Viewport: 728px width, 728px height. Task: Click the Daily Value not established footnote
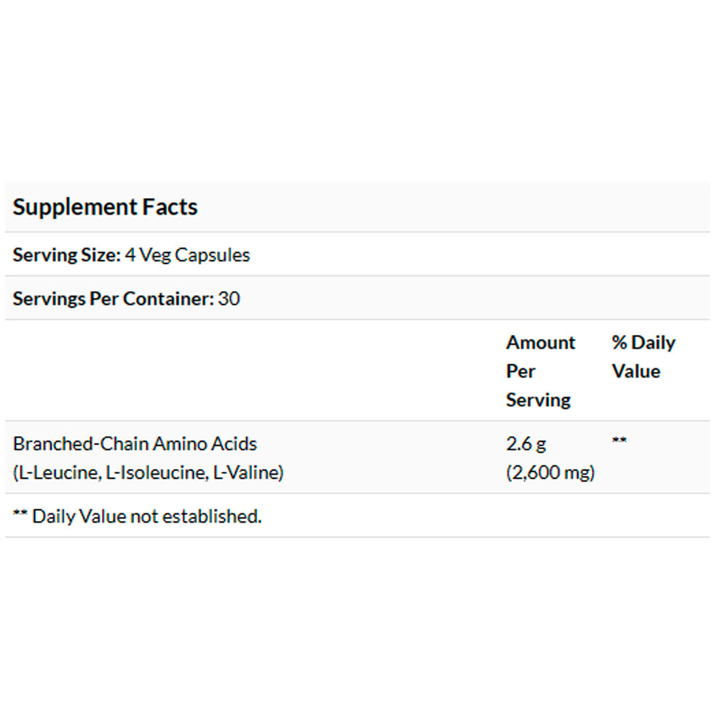(146, 516)
